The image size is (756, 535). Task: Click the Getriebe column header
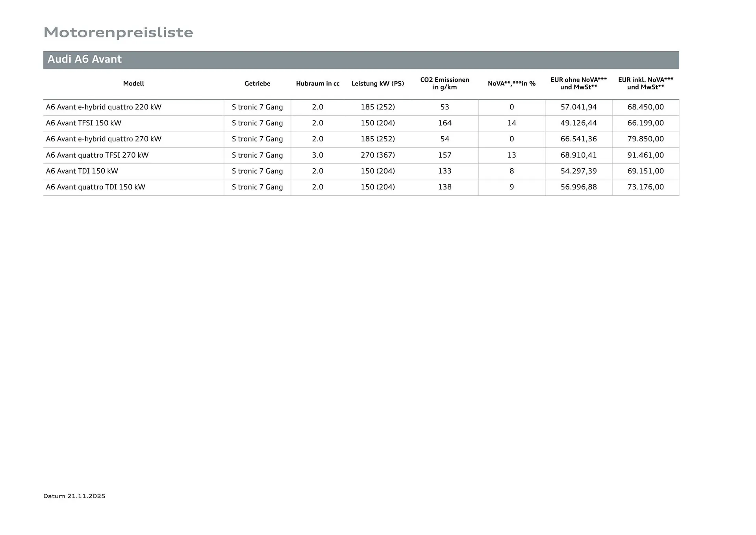coord(257,84)
